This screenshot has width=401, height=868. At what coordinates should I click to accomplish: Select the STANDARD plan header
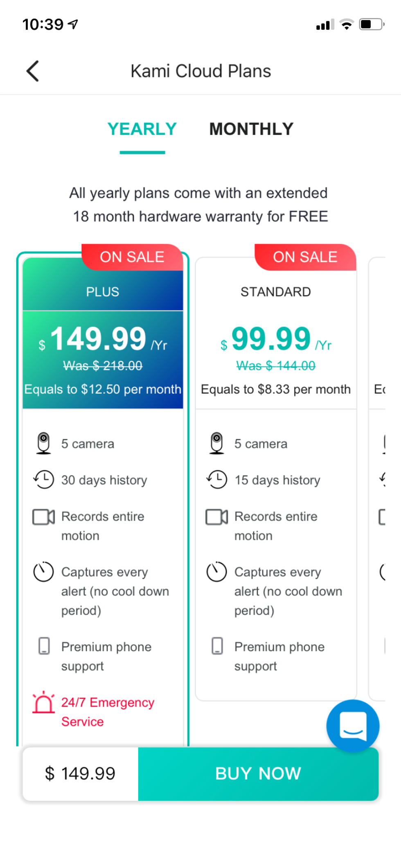coord(275,292)
